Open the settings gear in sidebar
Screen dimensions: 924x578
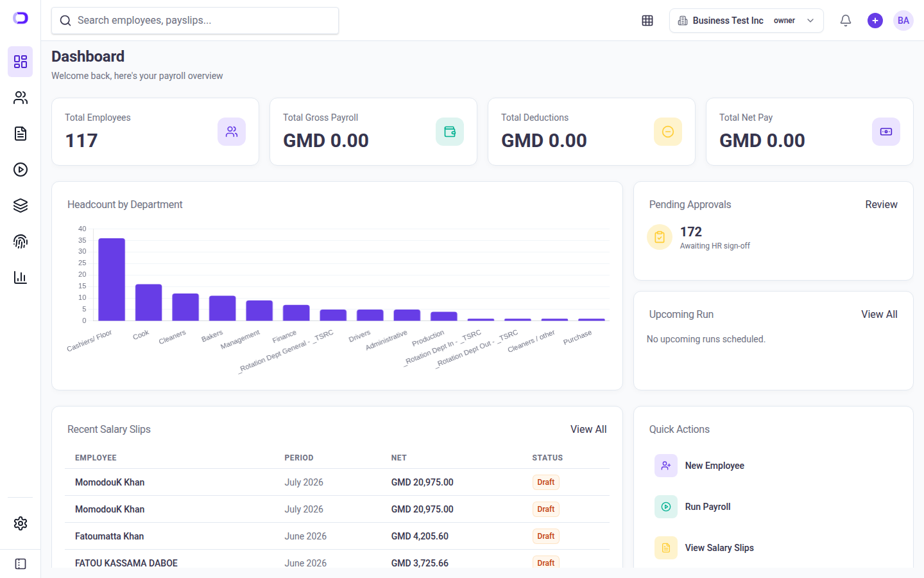21,523
